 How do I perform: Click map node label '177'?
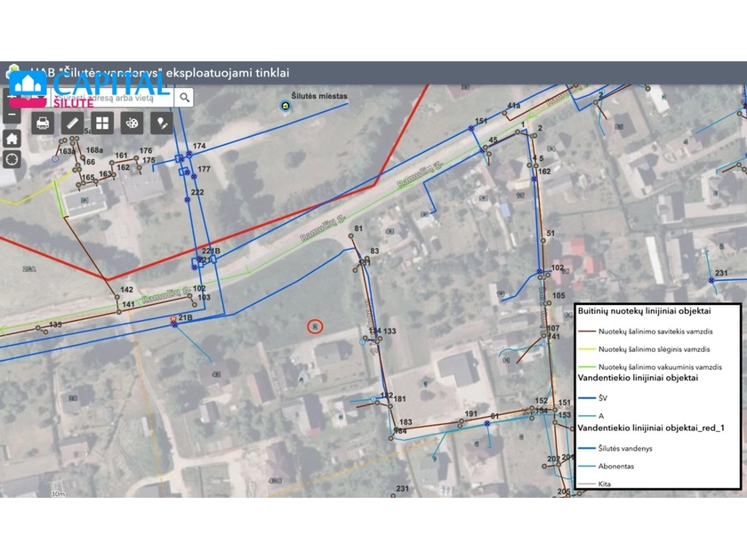pyautogui.click(x=204, y=169)
